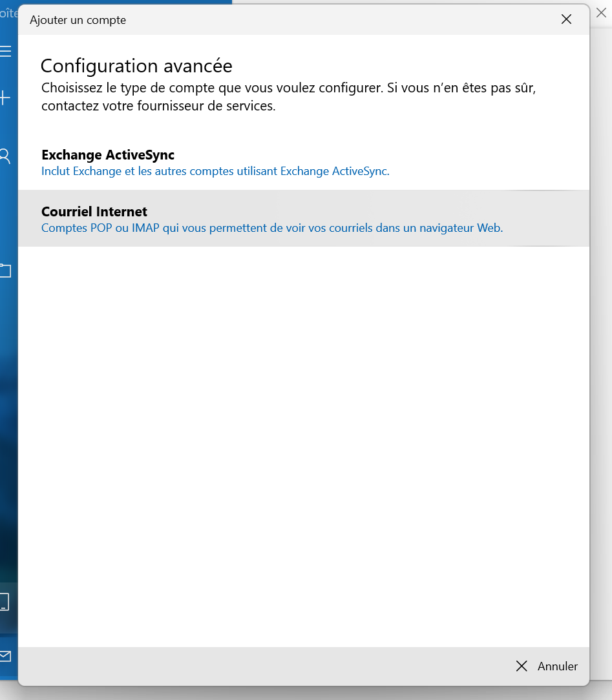Switch to Calendar using bottom sidebar icon
This screenshot has height=700, width=612.
point(4,602)
